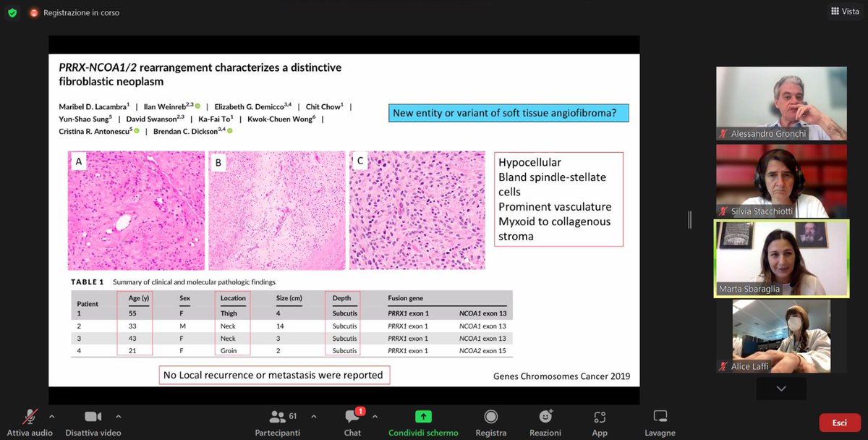Click the 'Thigh' location cell
868x440 pixels.
click(229, 315)
